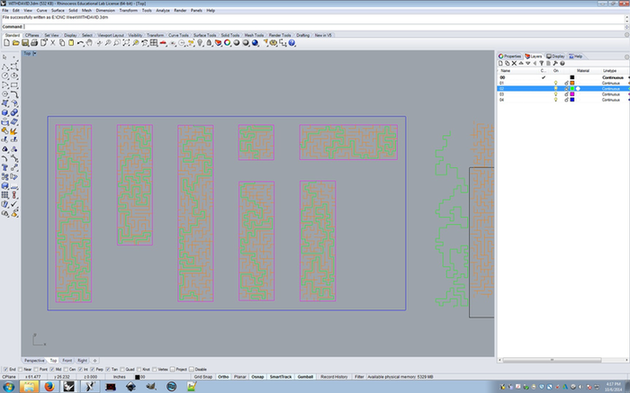The height and width of the screenshot is (393, 630).
Task: Click the blue Help question mark icon
Action: [x=292, y=43]
